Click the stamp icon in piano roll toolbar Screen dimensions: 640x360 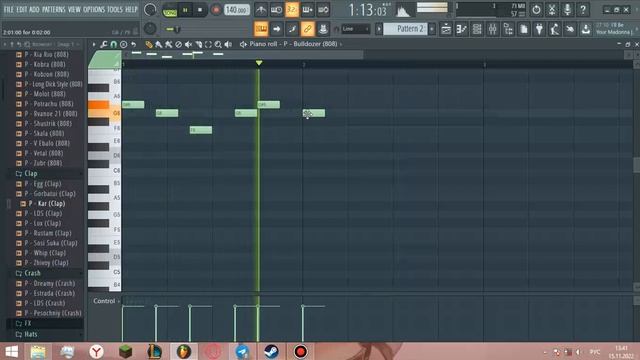click(x=123, y=44)
